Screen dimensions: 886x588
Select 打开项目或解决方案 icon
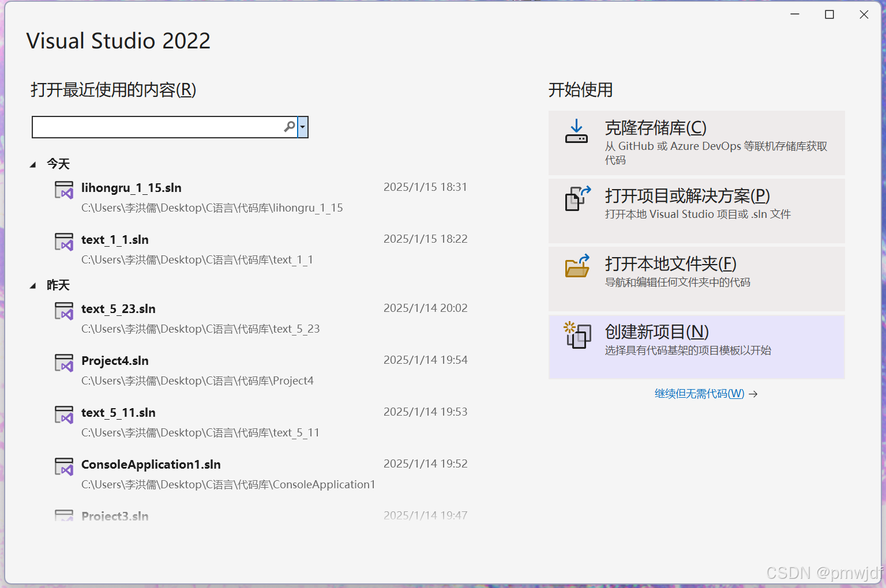576,199
